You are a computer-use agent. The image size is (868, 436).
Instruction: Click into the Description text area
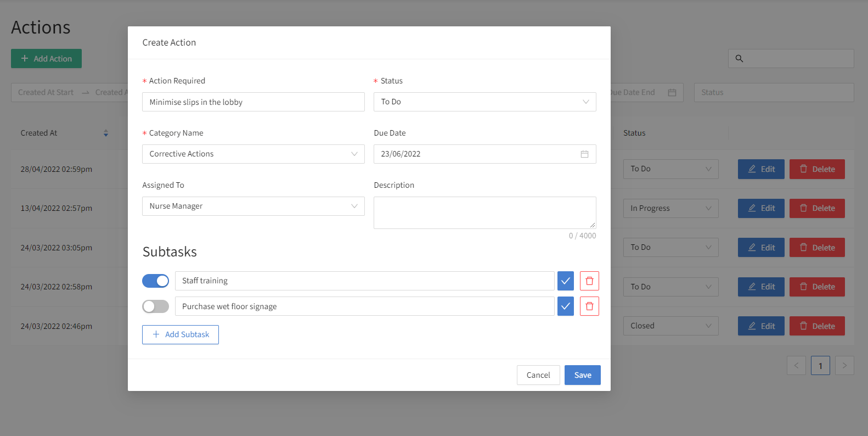485,213
